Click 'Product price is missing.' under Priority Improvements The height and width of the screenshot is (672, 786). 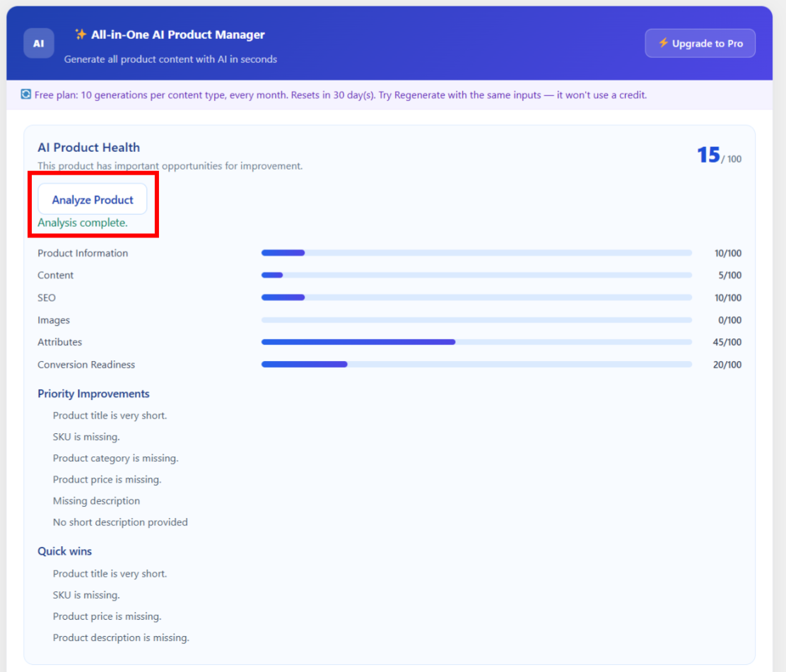[x=107, y=480]
